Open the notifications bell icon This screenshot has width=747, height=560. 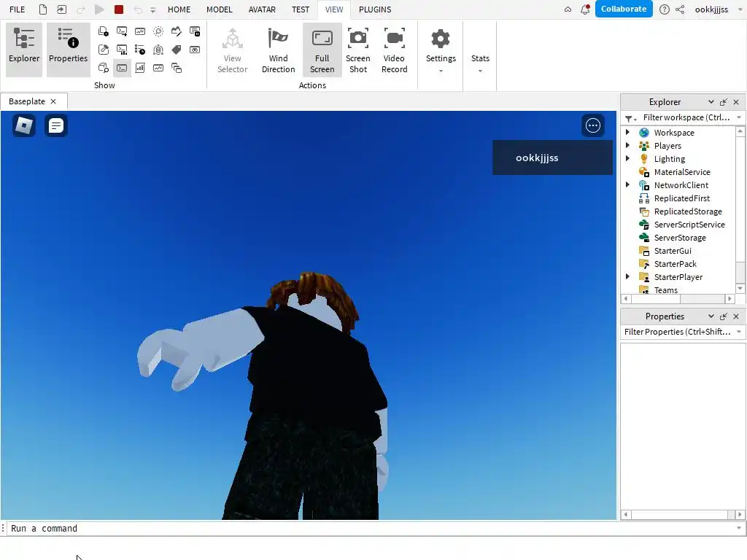pos(585,9)
